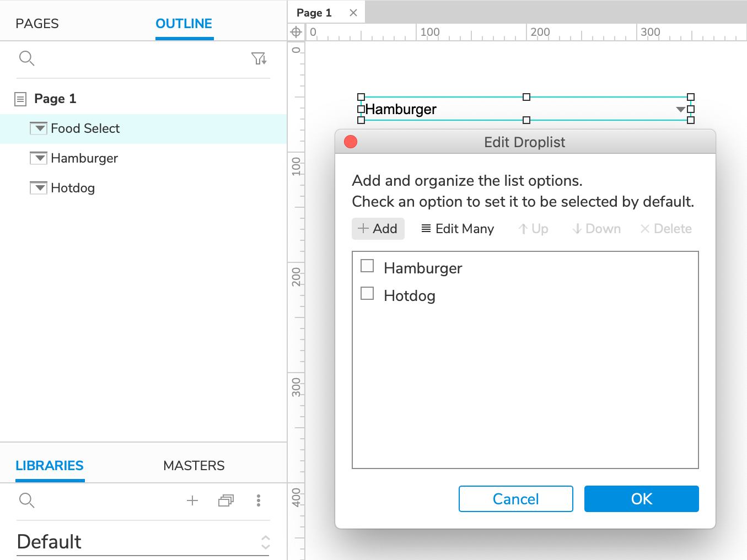Click the Outline panel search icon
The width and height of the screenshot is (747, 560).
pos(26,58)
